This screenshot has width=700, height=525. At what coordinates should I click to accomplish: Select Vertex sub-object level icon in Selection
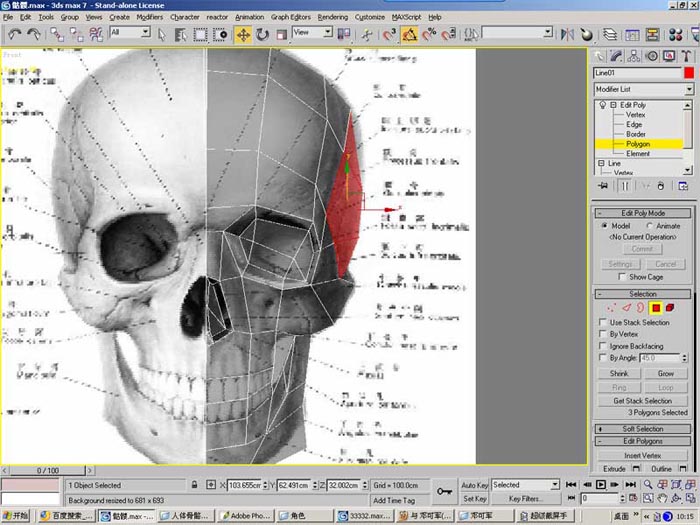point(611,308)
